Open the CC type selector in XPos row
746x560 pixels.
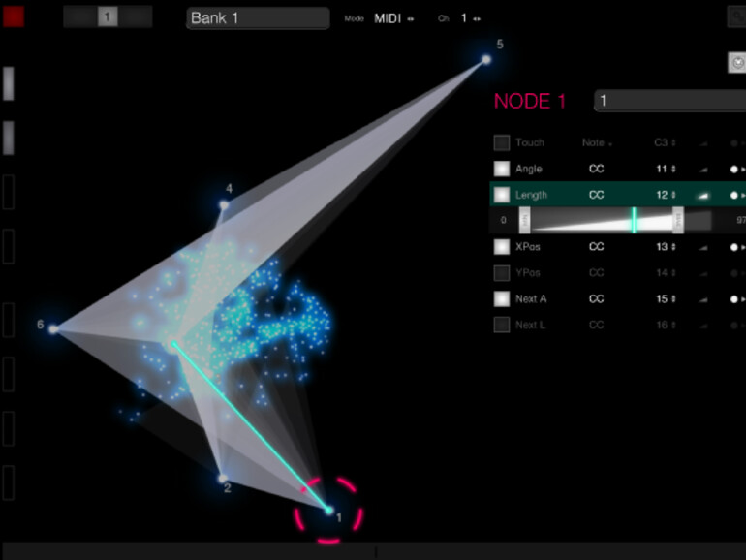(596, 246)
